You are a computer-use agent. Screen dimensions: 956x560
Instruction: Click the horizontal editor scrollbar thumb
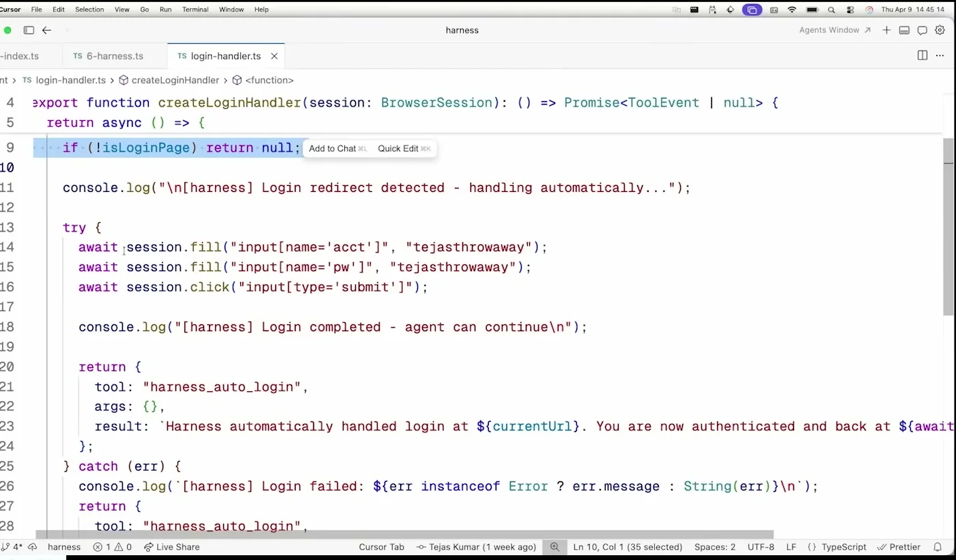click(x=404, y=535)
